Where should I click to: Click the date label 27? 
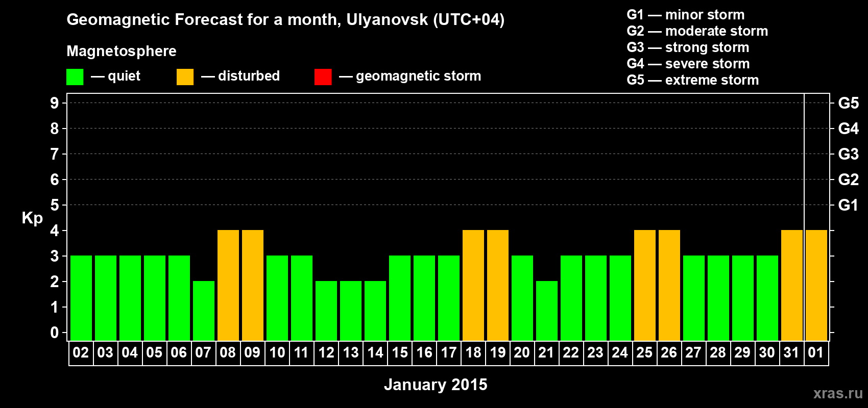693,352
